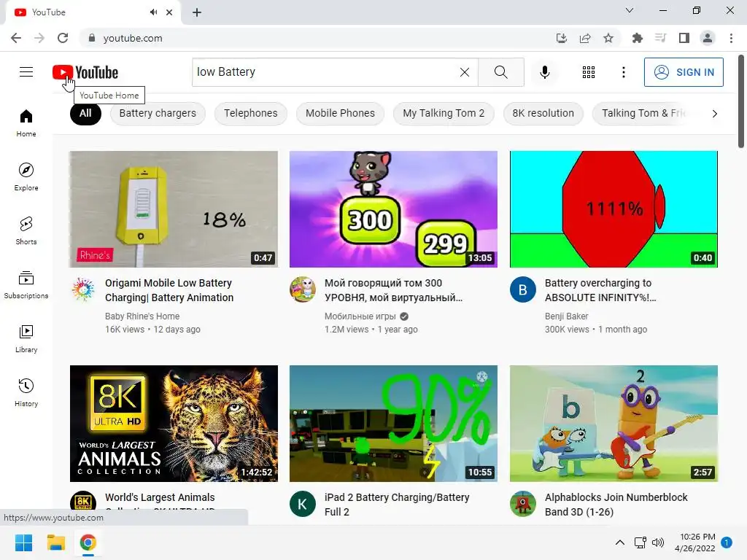Open the 8K Ultra HD animals thumbnail
The image size is (747, 560).
pos(174,424)
